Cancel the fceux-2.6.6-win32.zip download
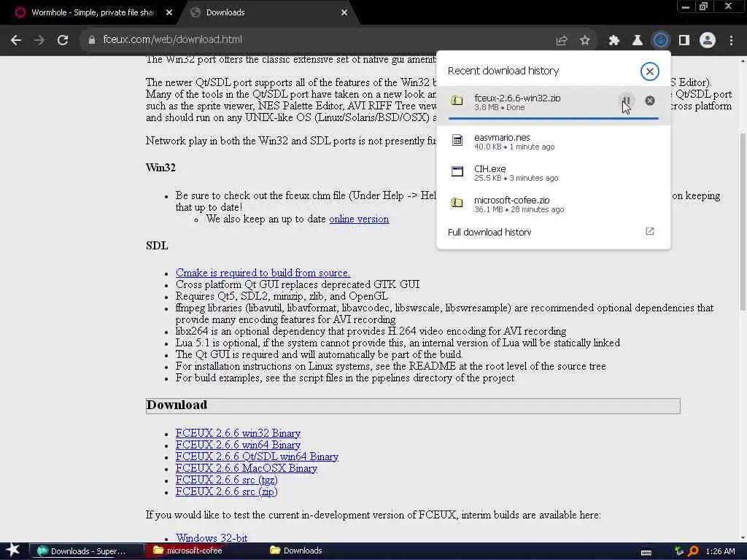Image resolution: width=747 pixels, height=560 pixels. pyautogui.click(x=650, y=101)
